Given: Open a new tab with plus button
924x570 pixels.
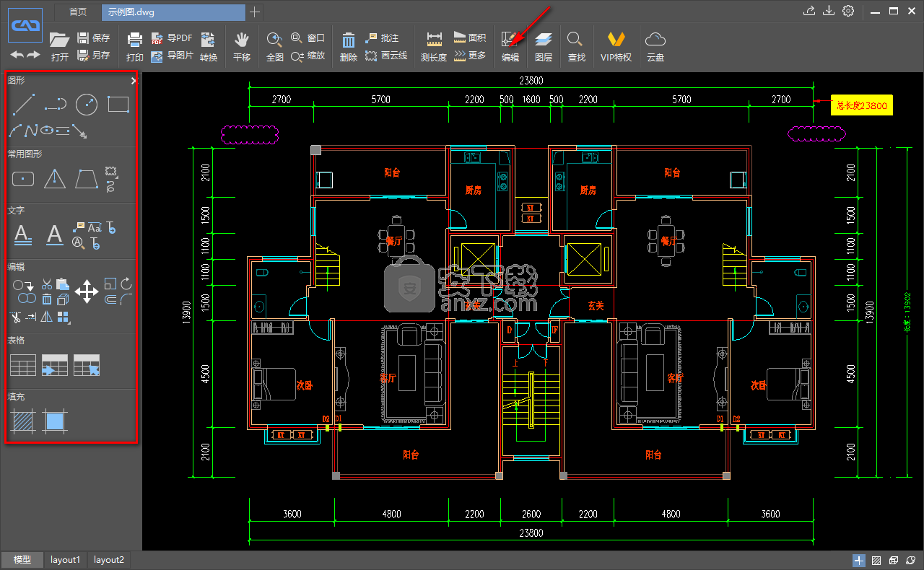Looking at the screenshot, I should point(255,12).
